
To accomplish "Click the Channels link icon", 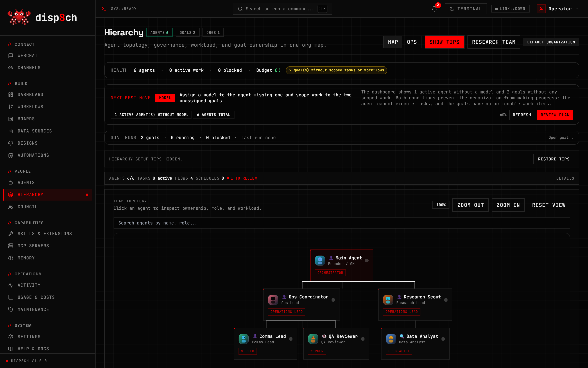I will pyautogui.click(x=11, y=68).
